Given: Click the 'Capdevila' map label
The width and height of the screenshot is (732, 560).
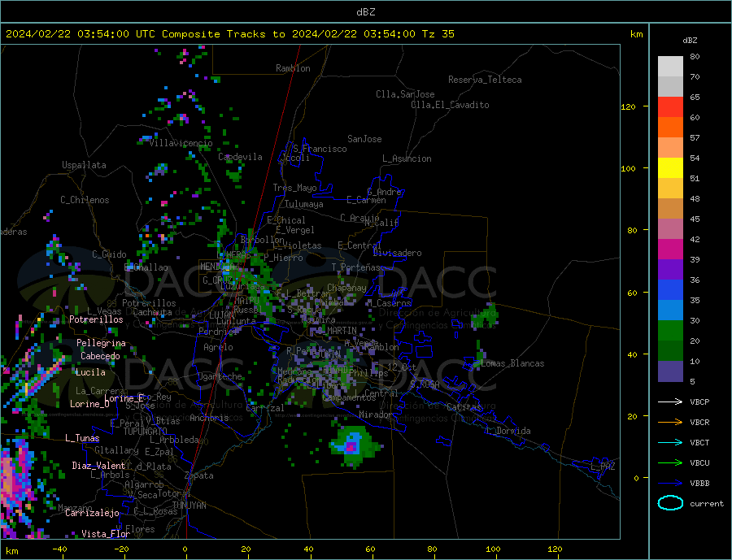Looking at the screenshot, I should pos(240,157).
